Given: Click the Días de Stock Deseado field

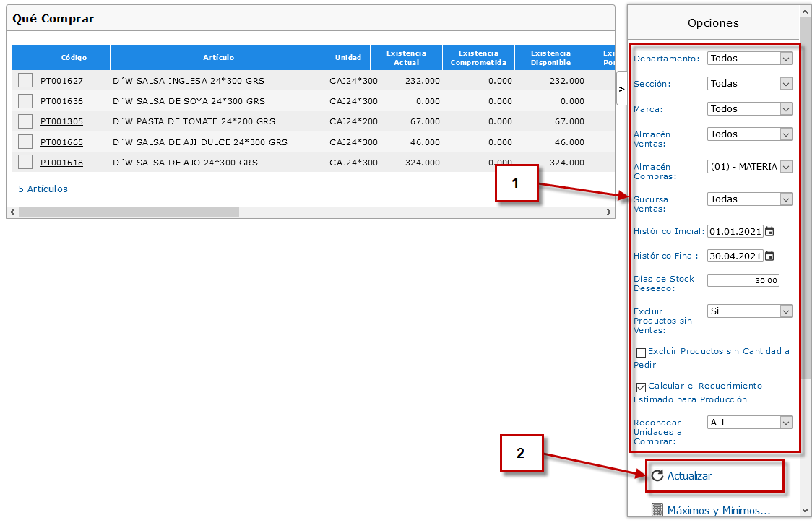Looking at the screenshot, I should point(743,280).
